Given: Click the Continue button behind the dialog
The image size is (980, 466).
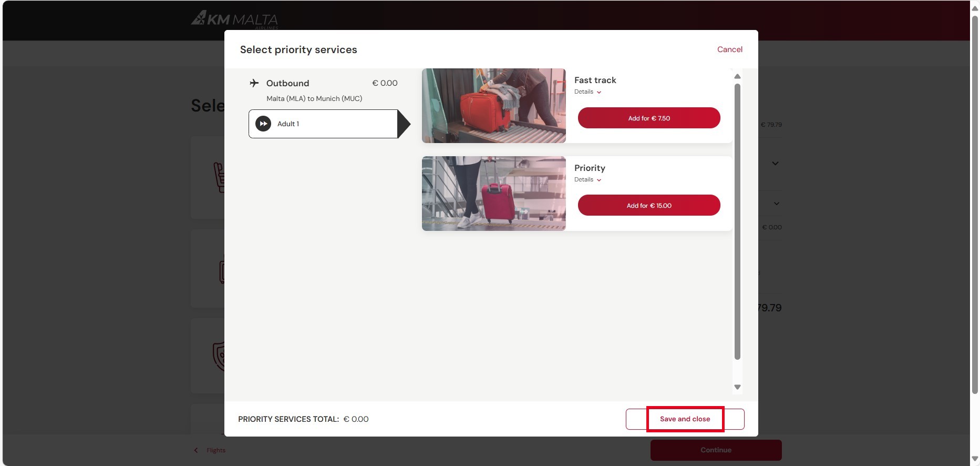Looking at the screenshot, I should pos(716,450).
